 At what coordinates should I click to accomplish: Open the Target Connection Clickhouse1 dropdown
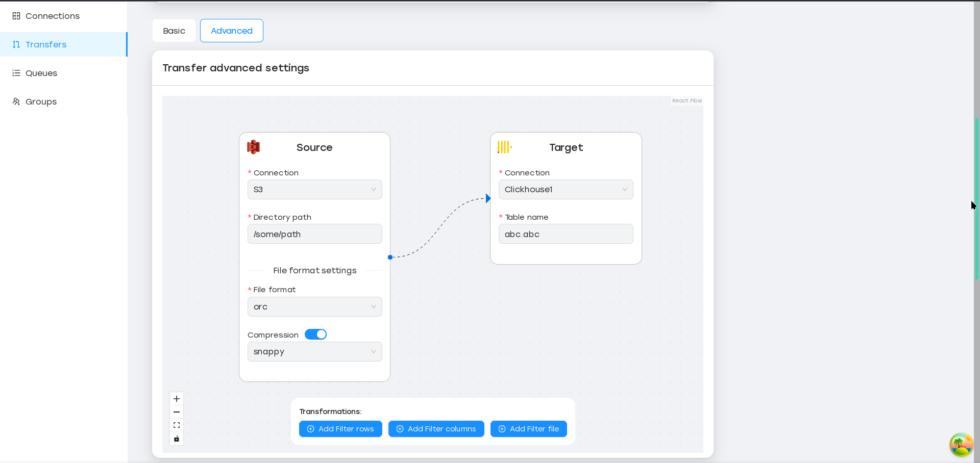(566, 190)
